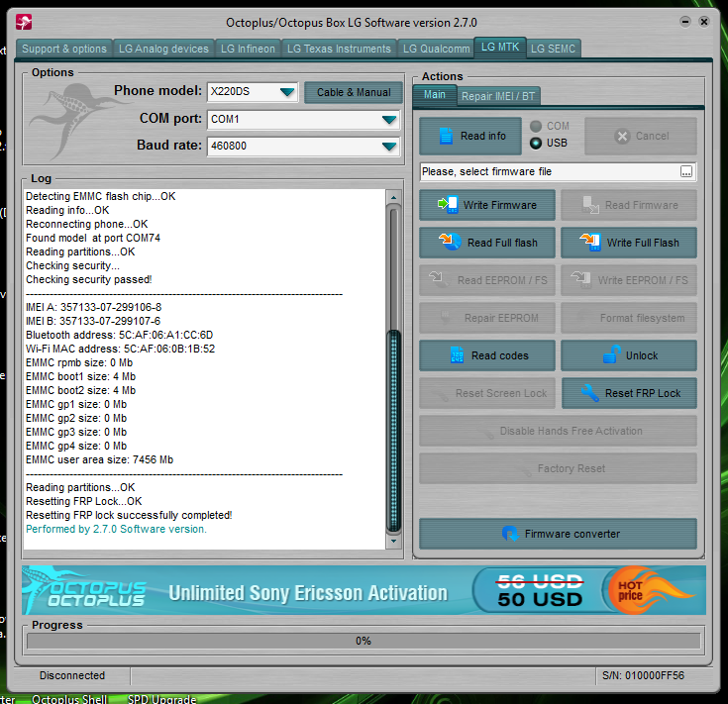
Task: Click the Firmware converter arrow icon
Action: point(510,534)
